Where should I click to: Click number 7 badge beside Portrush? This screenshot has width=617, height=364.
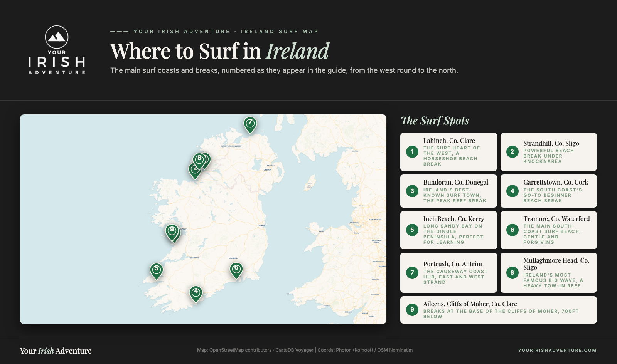click(412, 273)
